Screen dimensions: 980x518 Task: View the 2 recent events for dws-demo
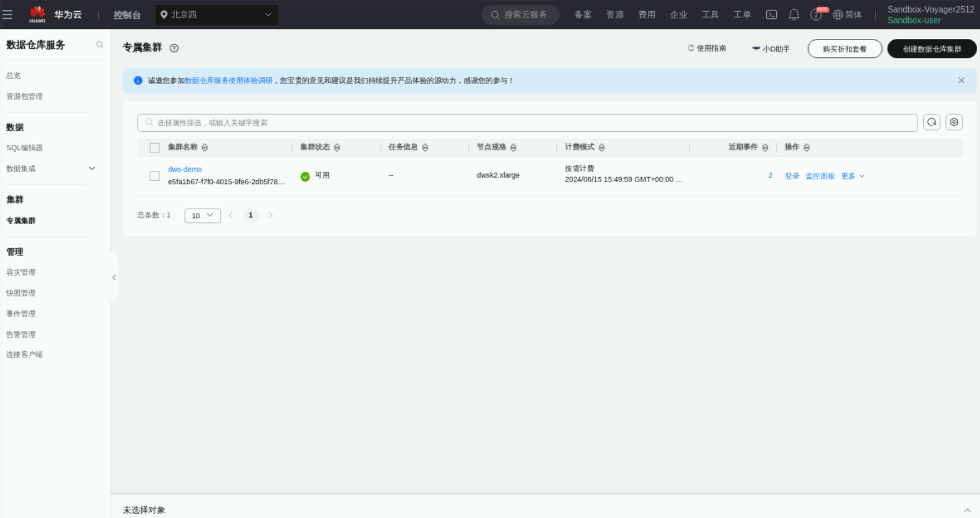tap(770, 176)
